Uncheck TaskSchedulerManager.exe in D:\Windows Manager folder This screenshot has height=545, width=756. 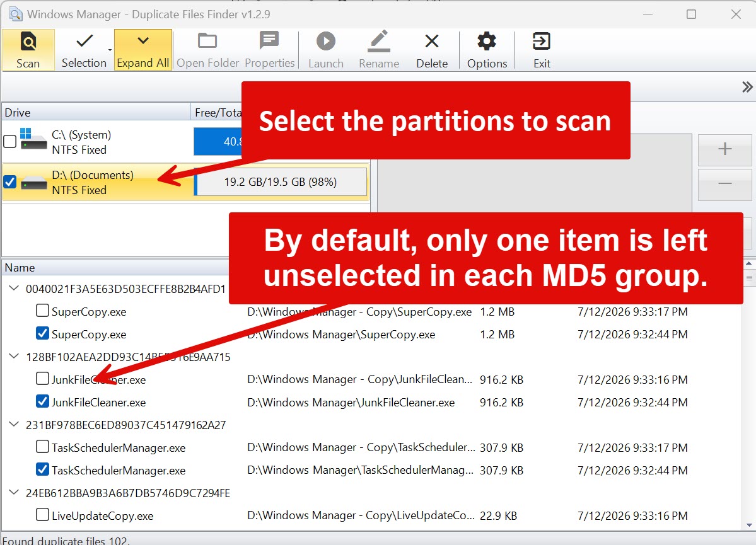42,469
